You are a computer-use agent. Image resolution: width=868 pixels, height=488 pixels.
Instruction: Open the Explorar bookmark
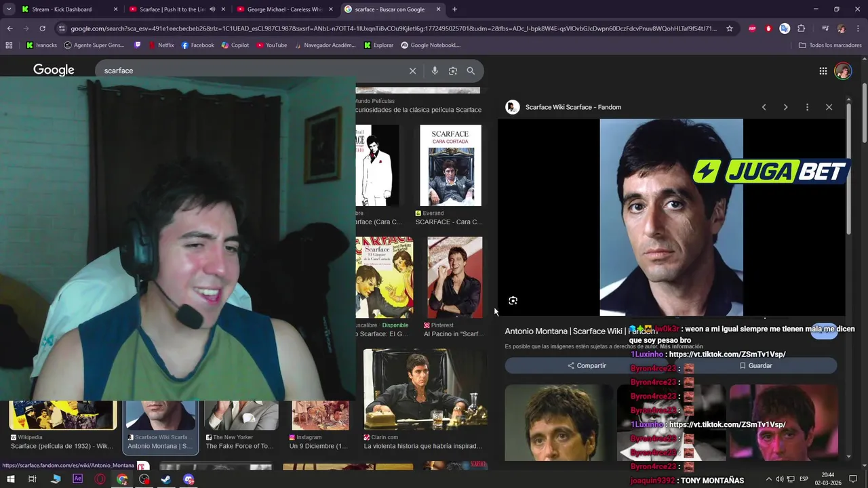[378, 45]
